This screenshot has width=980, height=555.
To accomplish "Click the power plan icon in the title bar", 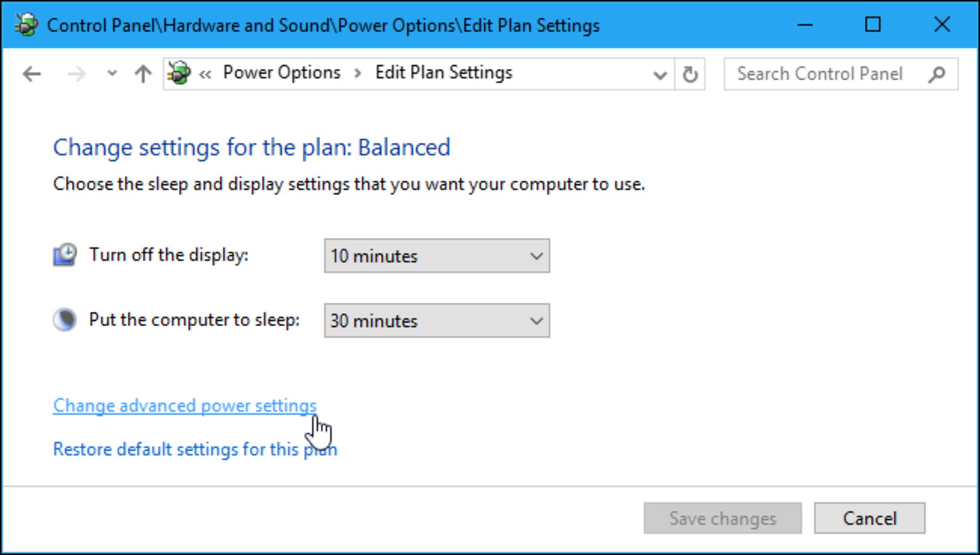I will [x=27, y=25].
